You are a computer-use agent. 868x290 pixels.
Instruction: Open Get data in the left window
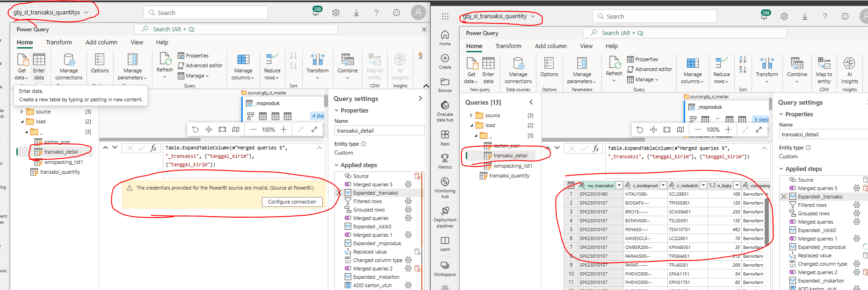pos(22,67)
